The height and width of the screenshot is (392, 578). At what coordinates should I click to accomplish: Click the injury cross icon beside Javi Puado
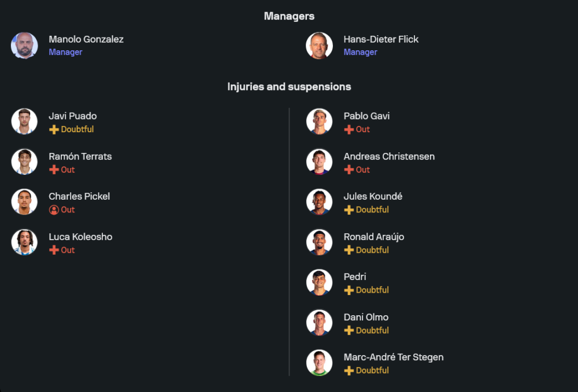coord(54,129)
